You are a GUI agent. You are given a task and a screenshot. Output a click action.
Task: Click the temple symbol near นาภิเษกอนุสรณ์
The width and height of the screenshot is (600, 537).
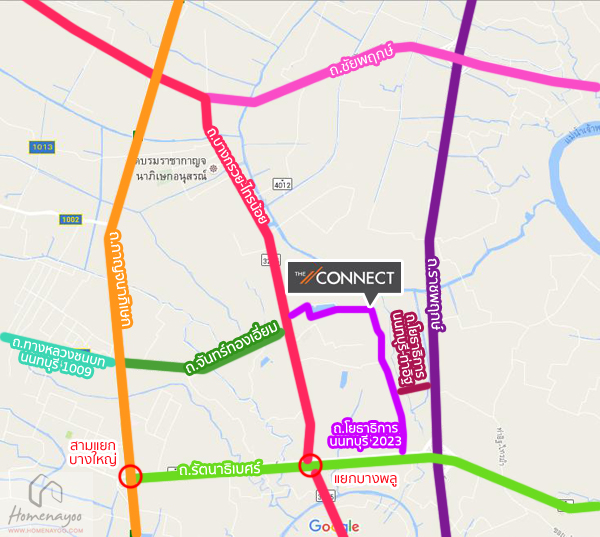click(x=214, y=168)
